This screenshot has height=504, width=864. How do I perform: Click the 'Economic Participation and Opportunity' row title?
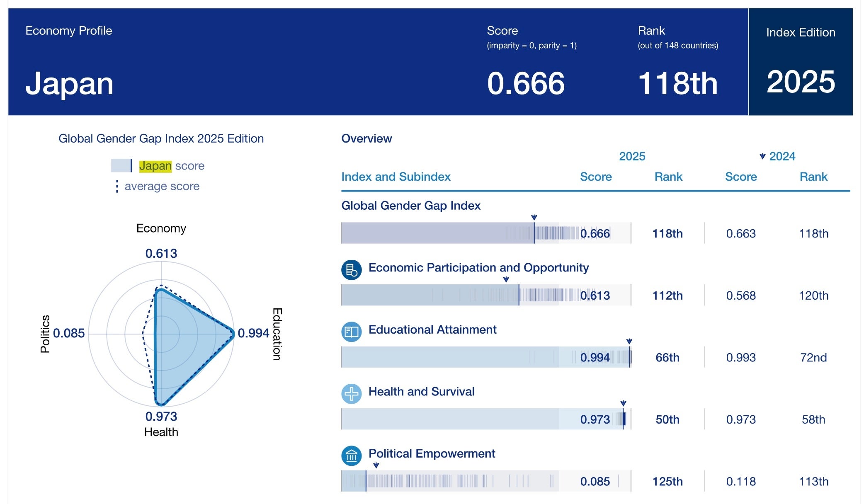(x=478, y=268)
